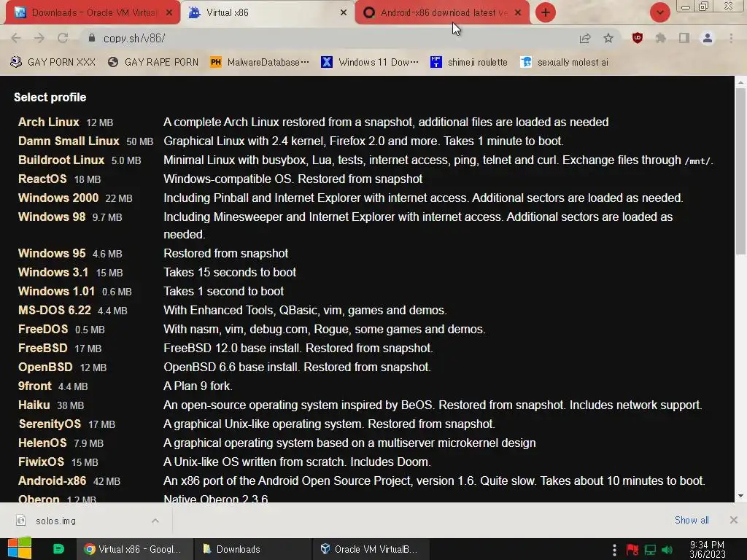This screenshot has width=747, height=560.
Task: Toggle the browser side panel icon
Action: pyautogui.click(x=684, y=38)
